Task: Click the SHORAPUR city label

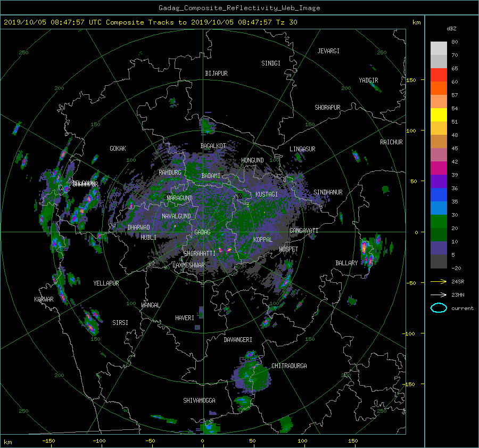Action: pyautogui.click(x=327, y=107)
